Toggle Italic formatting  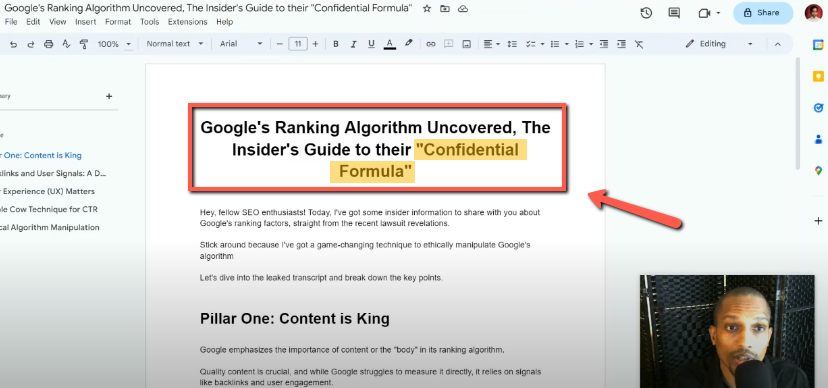pyautogui.click(x=354, y=44)
